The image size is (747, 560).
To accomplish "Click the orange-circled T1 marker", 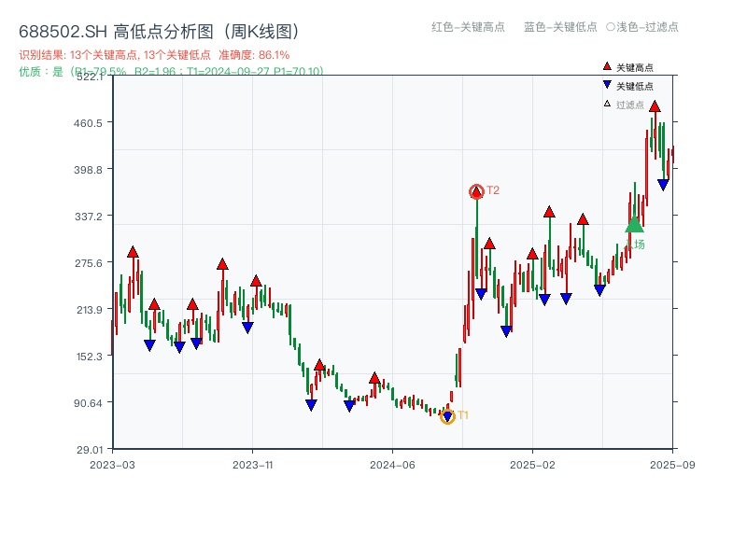I will (447, 417).
